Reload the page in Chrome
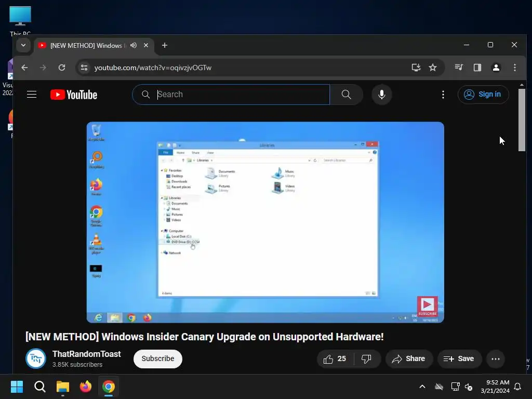Viewport: 532px width, 399px height. click(62, 68)
